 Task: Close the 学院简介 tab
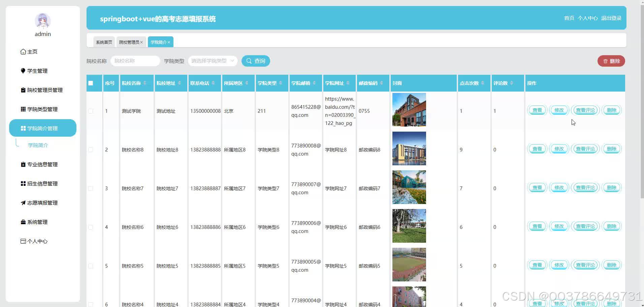pyautogui.click(x=169, y=42)
